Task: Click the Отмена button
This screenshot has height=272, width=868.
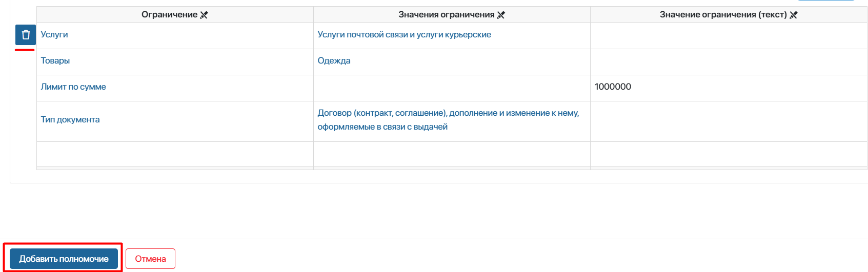Action: click(x=150, y=259)
